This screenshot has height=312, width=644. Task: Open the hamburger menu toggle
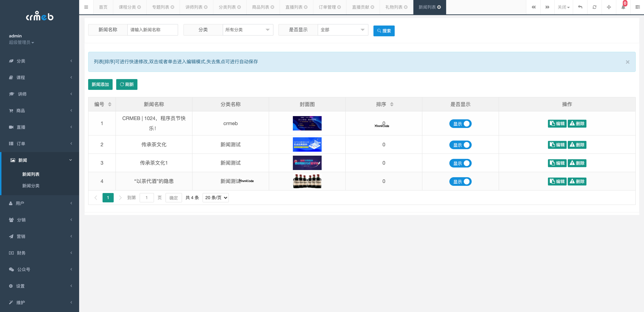pyautogui.click(x=86, y=7)
